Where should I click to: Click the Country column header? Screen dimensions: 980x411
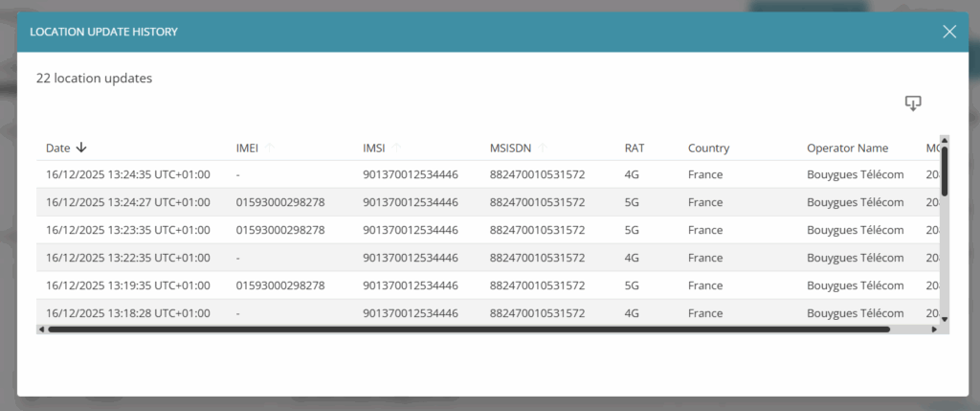pos(708,148)
